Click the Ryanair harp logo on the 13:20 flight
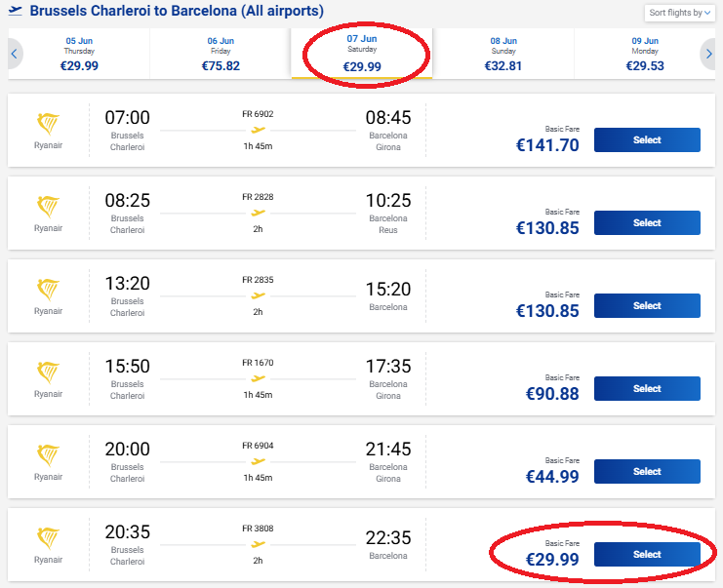723x588 pixels. tap(48, 291)
